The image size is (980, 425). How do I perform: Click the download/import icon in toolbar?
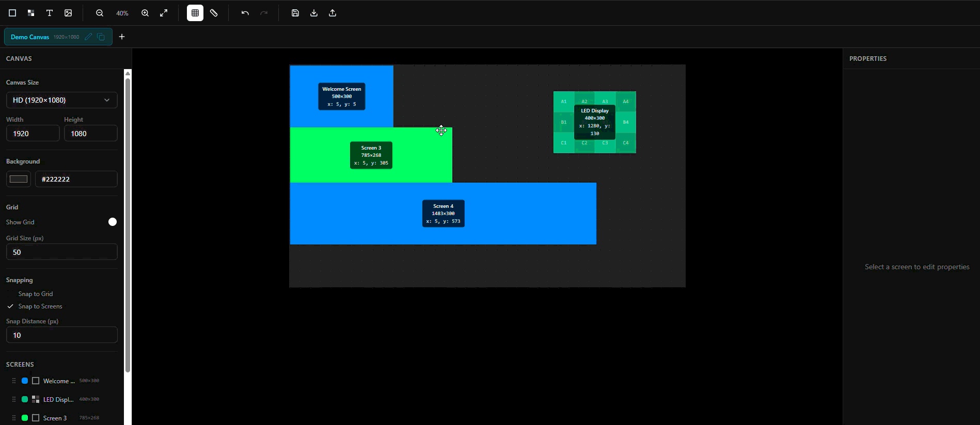click(314, 13)
